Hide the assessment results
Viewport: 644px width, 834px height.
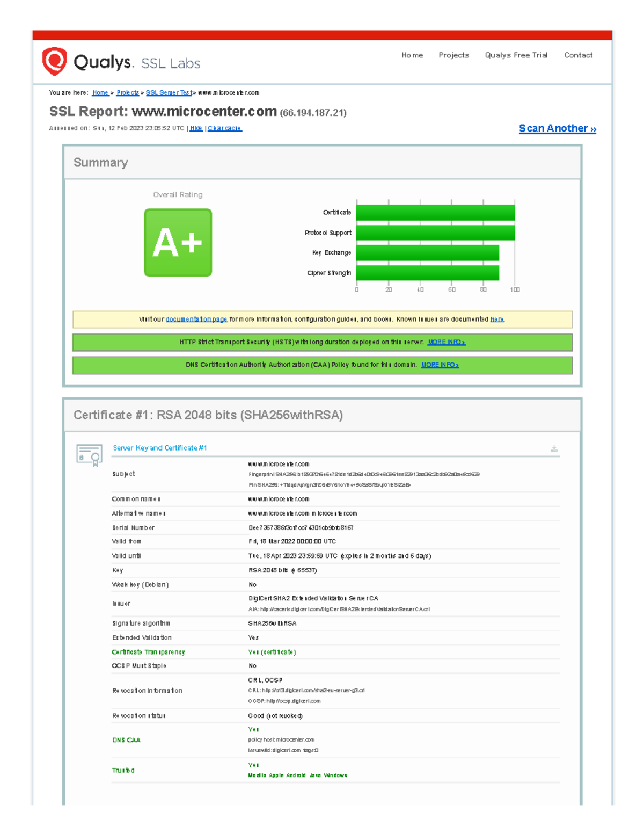pos(196,128)
